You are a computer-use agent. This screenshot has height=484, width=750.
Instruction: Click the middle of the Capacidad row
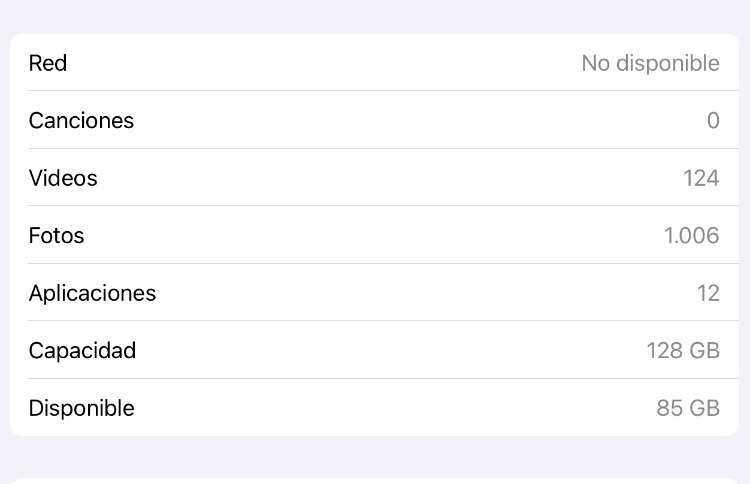click(375, 350)
